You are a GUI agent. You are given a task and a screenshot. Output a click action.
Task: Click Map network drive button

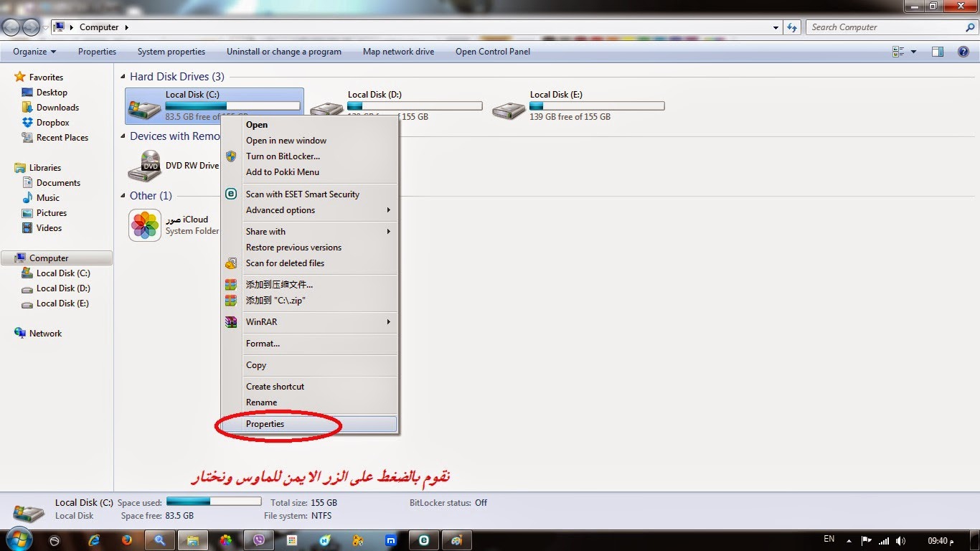pyautogui.click(x=398, y=52)
